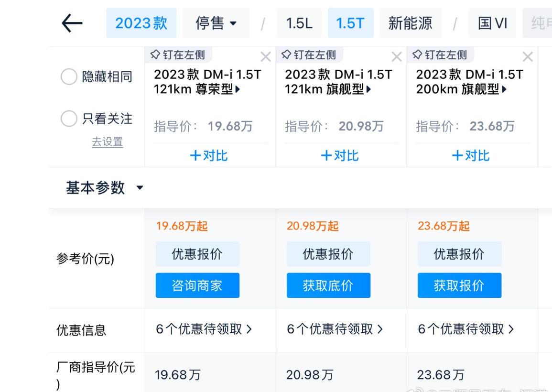
Task: Select the 国VI emission filter
Action: point(492,23)
